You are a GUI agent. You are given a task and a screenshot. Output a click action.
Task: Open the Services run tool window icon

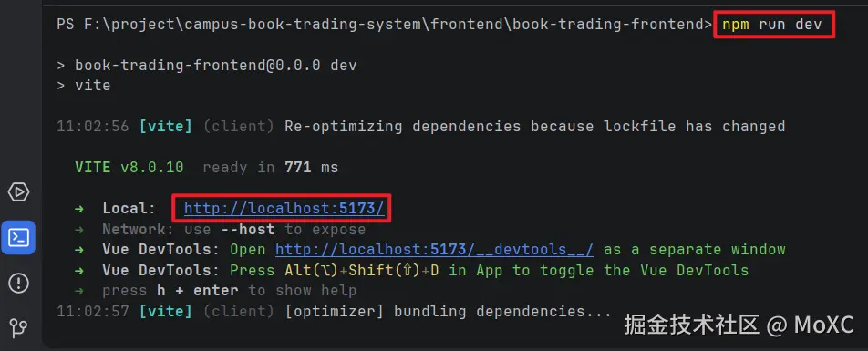pyautogui.click(x=18, y=192)
